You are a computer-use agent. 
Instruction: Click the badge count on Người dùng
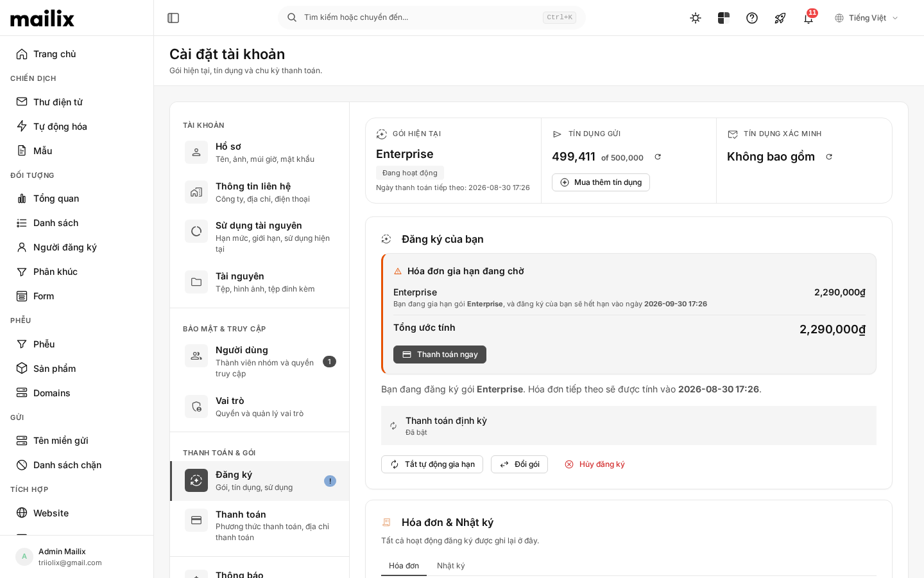pos(329,362)
